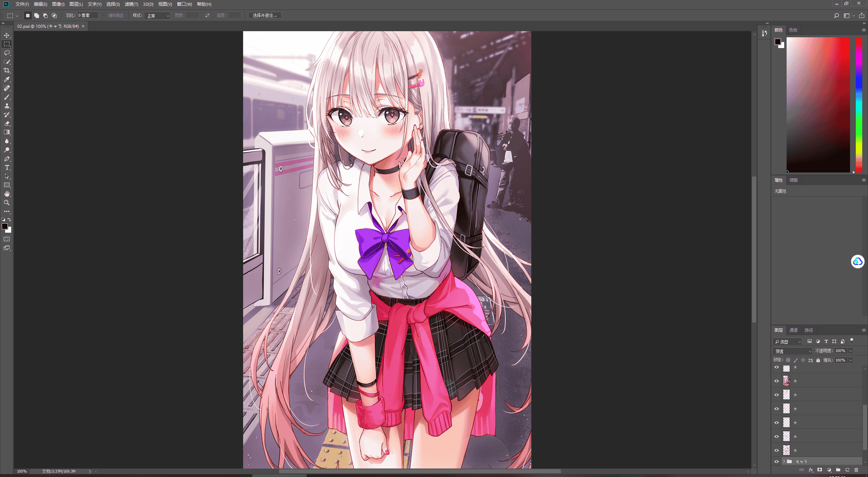Select the Clone Stamp tool
Screen dimensions: 868x477
pyautogui.click(x=7, y=106)
